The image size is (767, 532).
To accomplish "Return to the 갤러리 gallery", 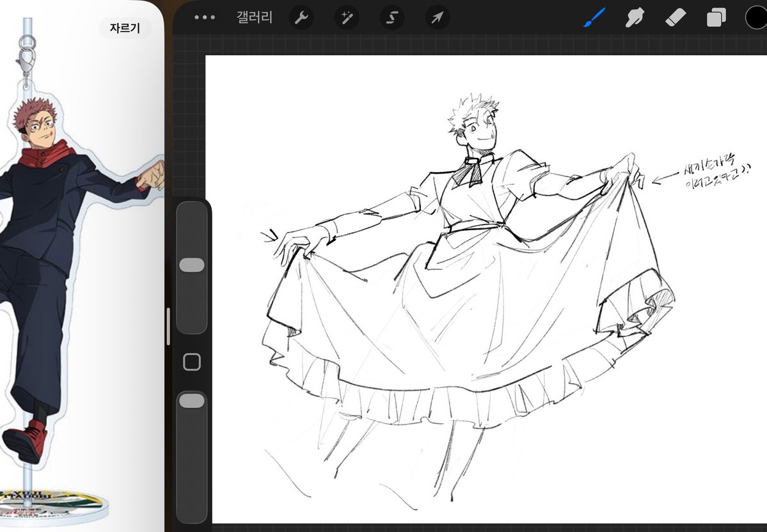I will tap(255, 18).
